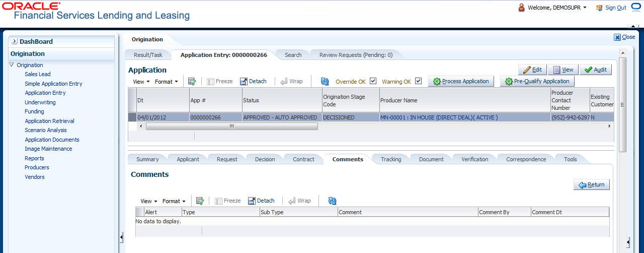644x253 pixels.
Task: Switch to the Result/Task tab
Action: tap(148, 55)
